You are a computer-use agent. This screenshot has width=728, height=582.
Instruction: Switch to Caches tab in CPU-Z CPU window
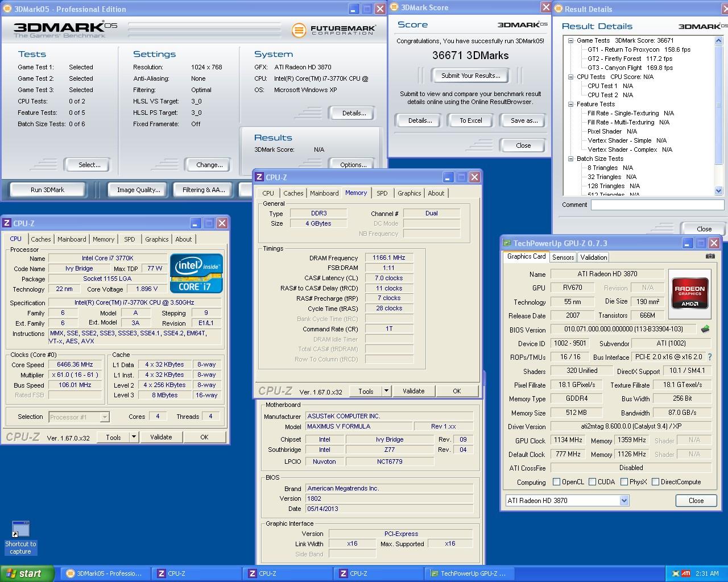point(41,239)
